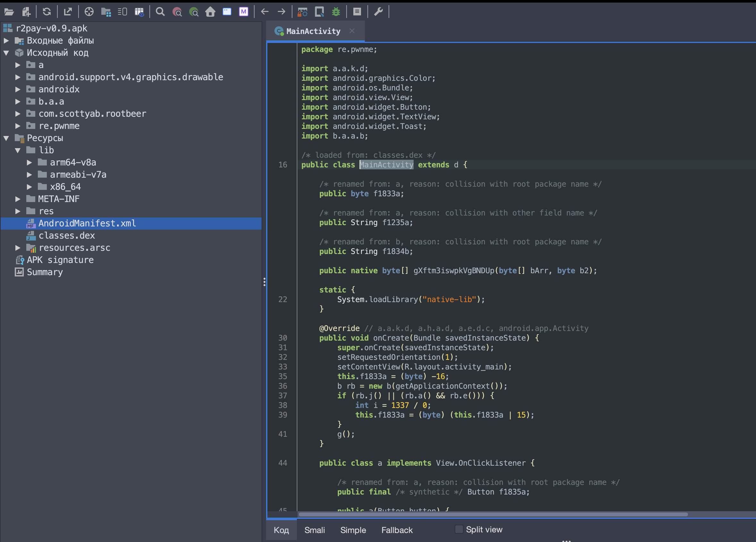Open the APK signature item
This screenshot has width=756, height=542.
point(60,260)
